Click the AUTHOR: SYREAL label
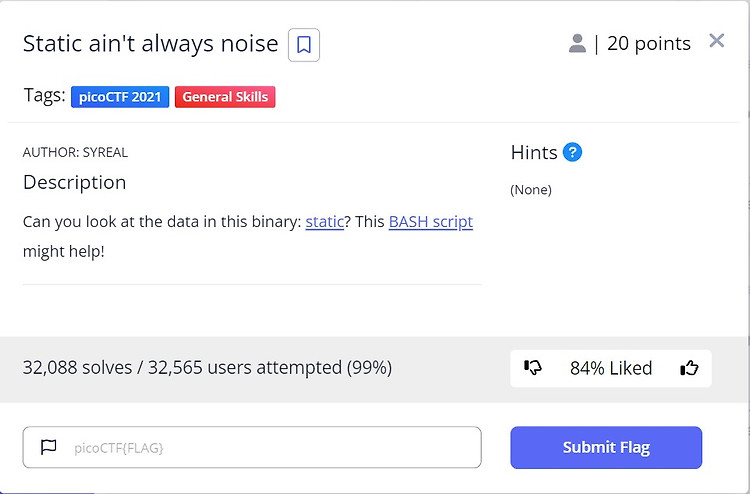The width and height of the screenshot is (750, 494). (x=75, y=152)
